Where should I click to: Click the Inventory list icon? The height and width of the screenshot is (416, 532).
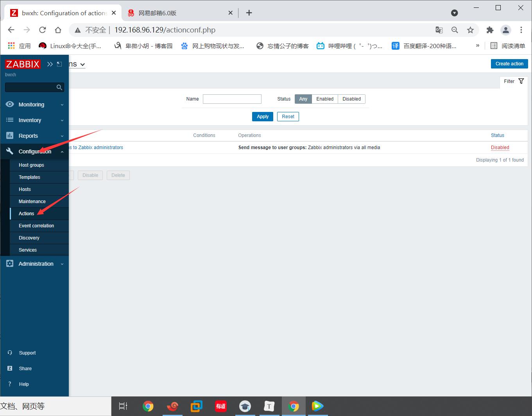pyautogui.click(x=10, y=120)
